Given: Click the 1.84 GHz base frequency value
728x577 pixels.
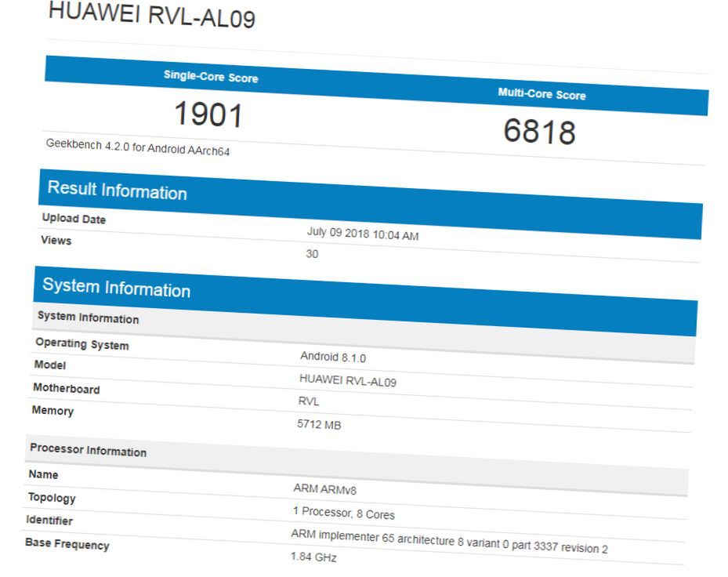Looking at the screenshot, I should (313, 557).
